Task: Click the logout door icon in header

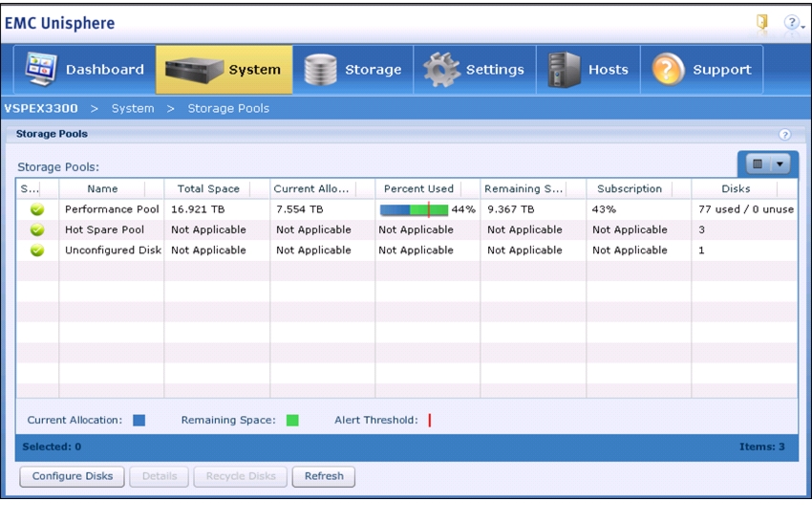Action: (761, 22)
